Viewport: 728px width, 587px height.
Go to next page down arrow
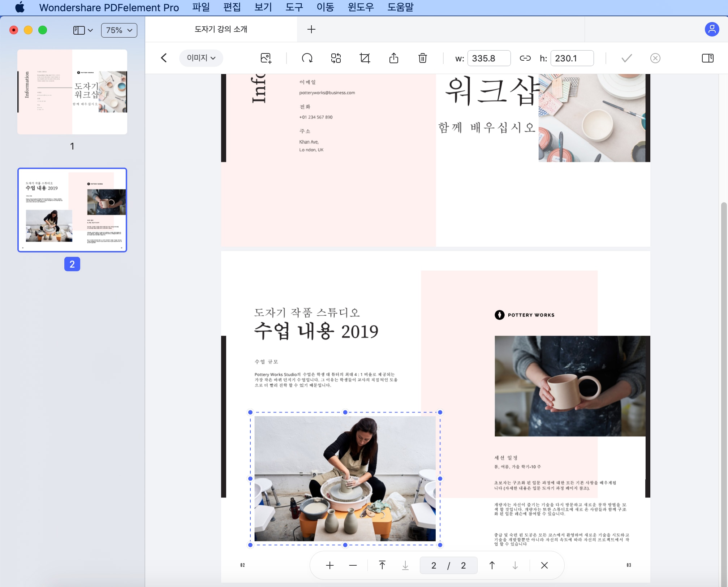pyautogui.click(x=515, y=565)
